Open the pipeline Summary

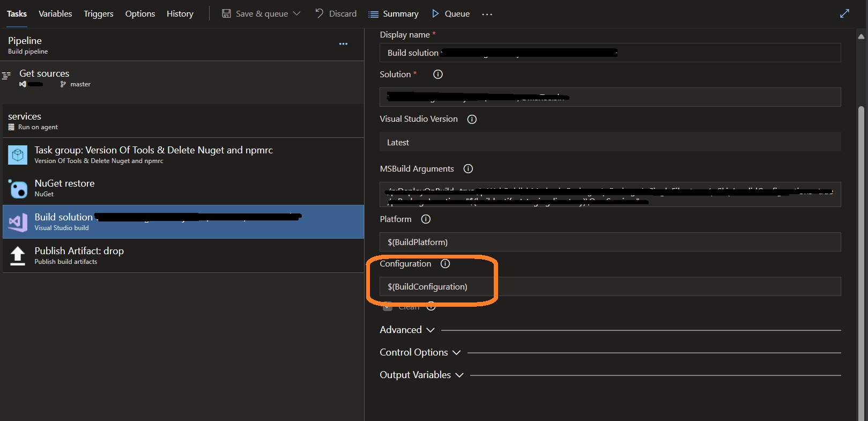pyautogui.click(x=394, y=14)
